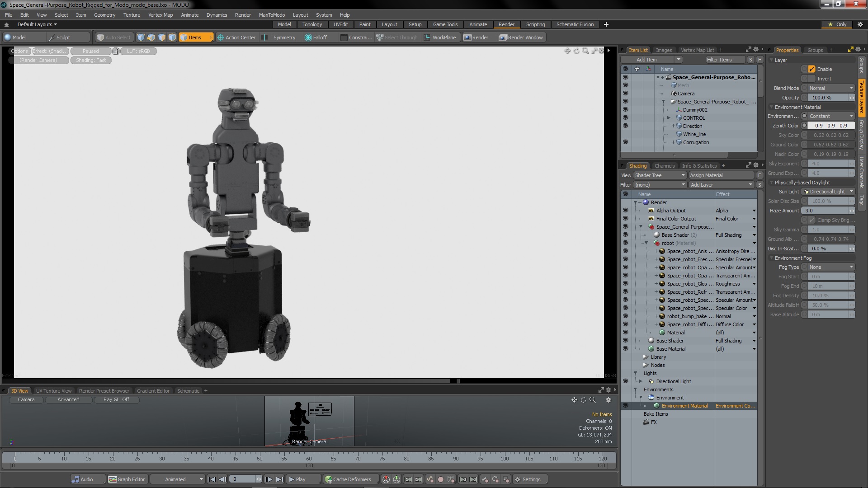Click the pan icon in render viewport

tap(567, 51)
